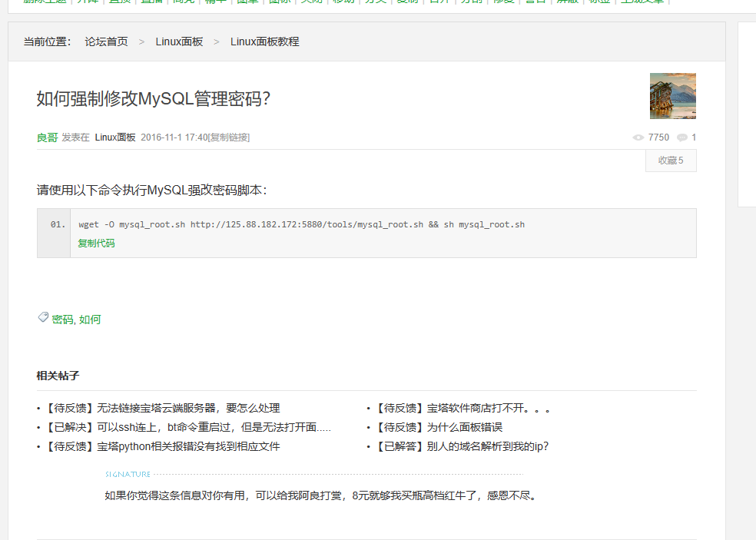
Task: Open Linux面板 forum link after 发表在
Action: point(115,137)
